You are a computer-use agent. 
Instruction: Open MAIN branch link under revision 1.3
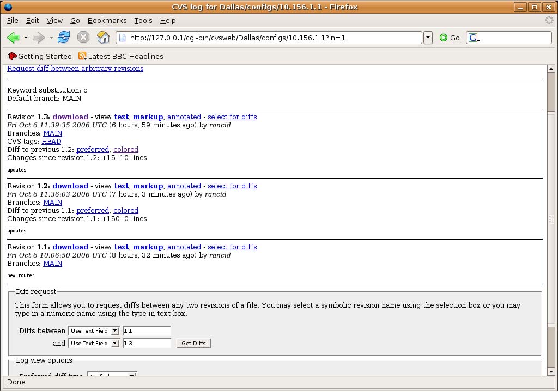pyautogui.click(x=53, y=133)
